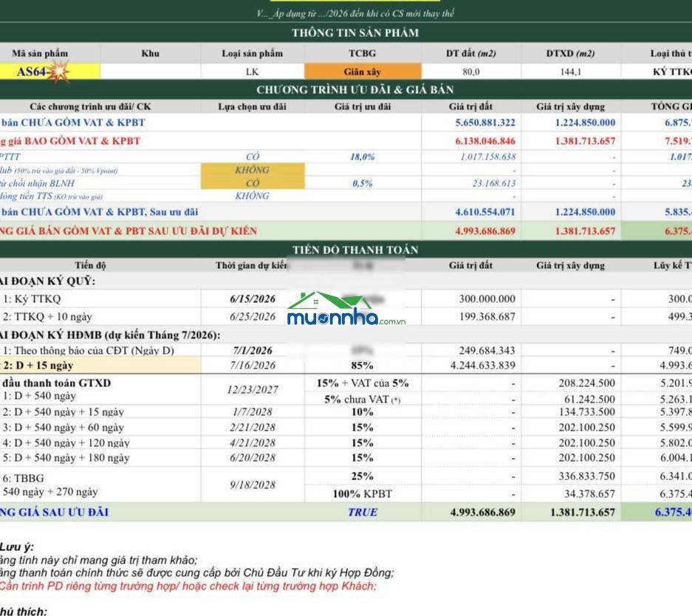Select date 9/18/2028
This screenshot has height=616, width=692.
click(x=253, y=485)
